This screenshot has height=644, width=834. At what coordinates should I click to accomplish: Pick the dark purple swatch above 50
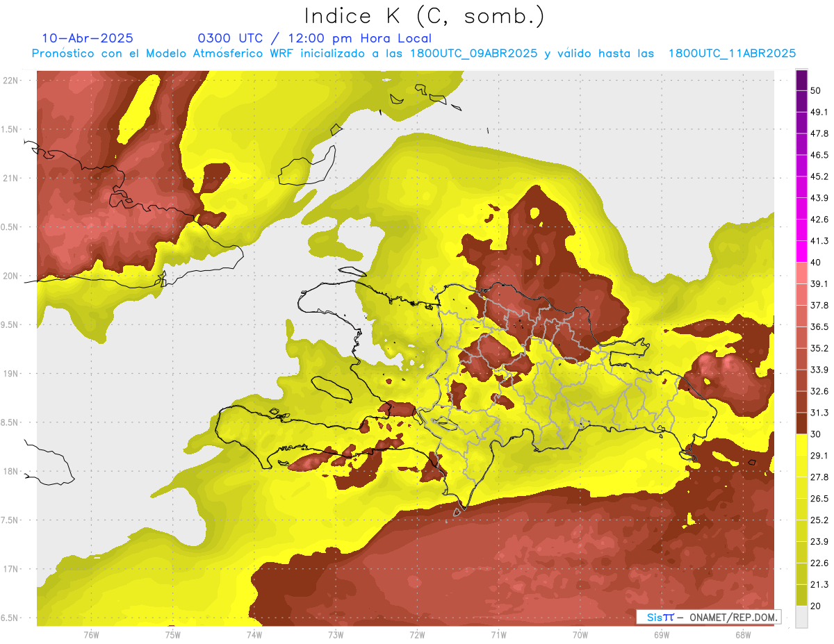(801, 80)
